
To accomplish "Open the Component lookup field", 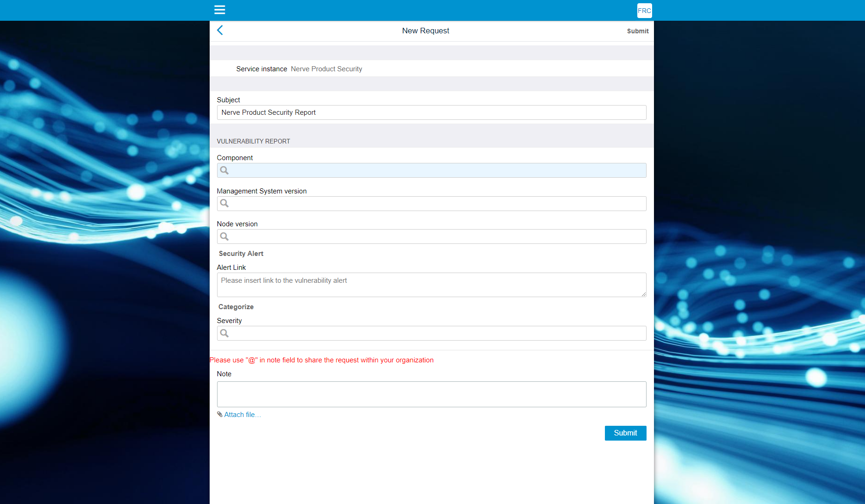I will 437,170.
